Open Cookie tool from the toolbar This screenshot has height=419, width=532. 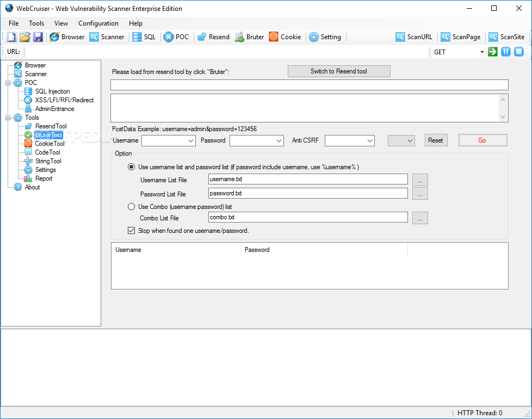[285, 37]
